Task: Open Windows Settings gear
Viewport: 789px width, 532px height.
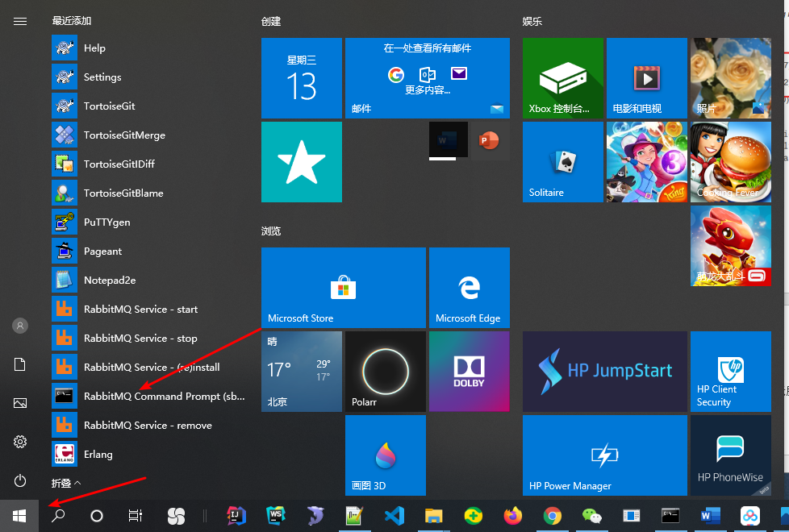Action: point(20,442)
